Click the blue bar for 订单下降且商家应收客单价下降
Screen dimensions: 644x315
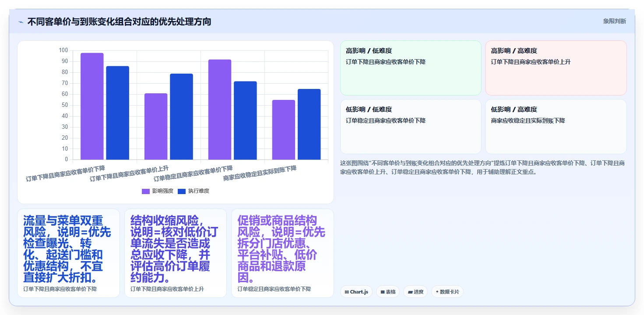coord(118,113)
